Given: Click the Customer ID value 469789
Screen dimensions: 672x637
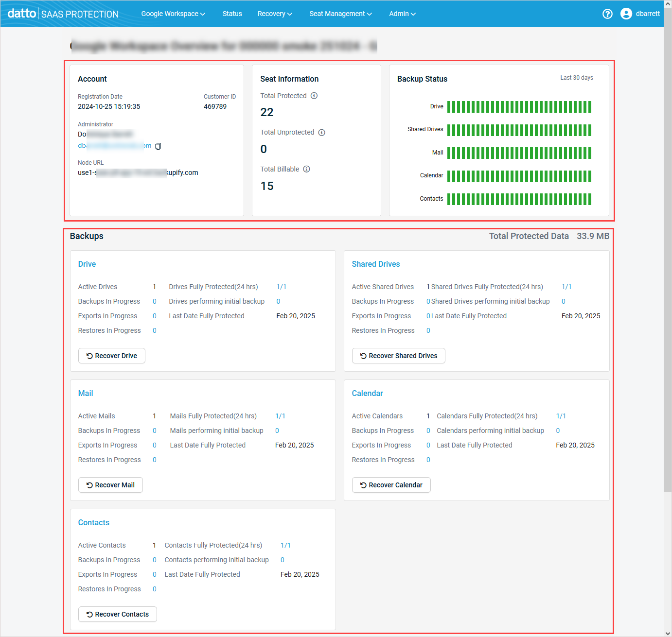Looking at the screenshot, I should [215, 106].
